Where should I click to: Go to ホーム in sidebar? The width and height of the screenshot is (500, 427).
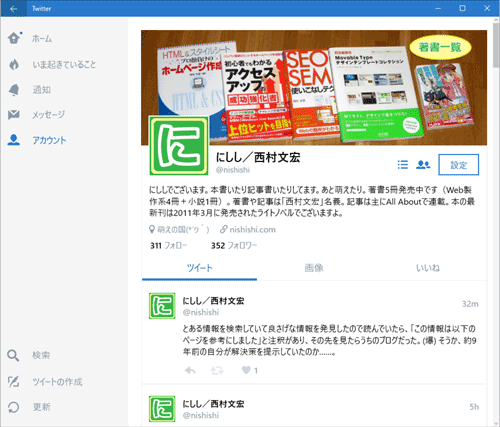pyautogui.click(x=42, y=38)
